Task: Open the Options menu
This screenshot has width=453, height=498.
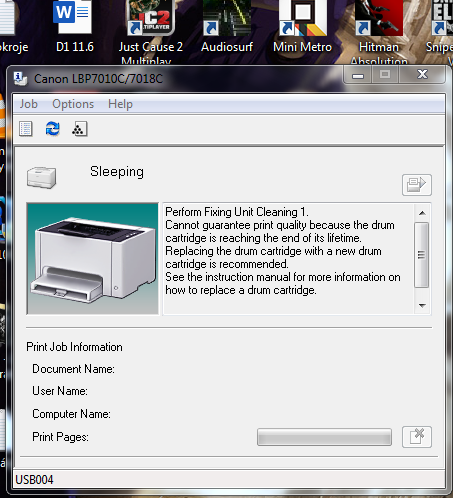Action: coord(73,104)
